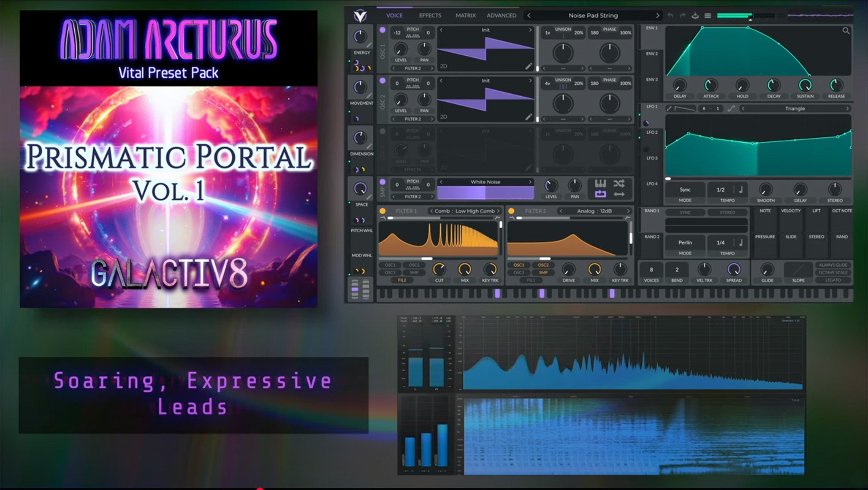Click the VELOCITY modulation source
Screen dimensions: 868x490
tap(791, 219)
